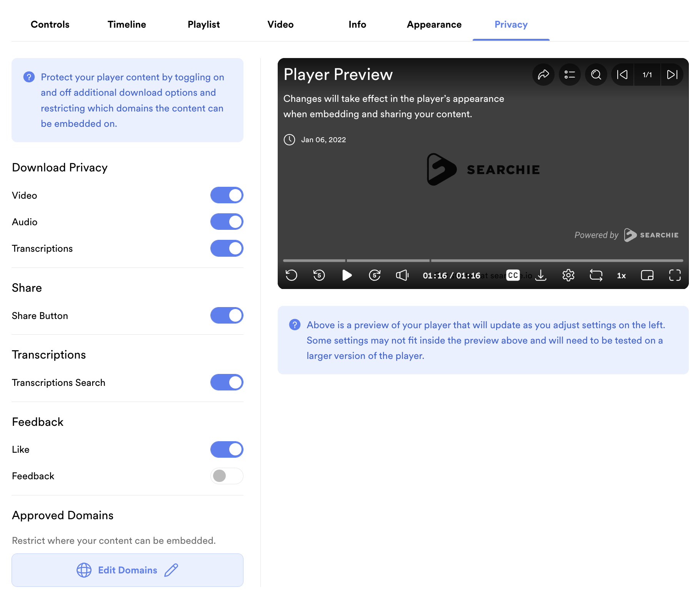Viewport: 700px width, 598px height.
Task: Enter fullscreen mode in player
Action: pos(675,275)
